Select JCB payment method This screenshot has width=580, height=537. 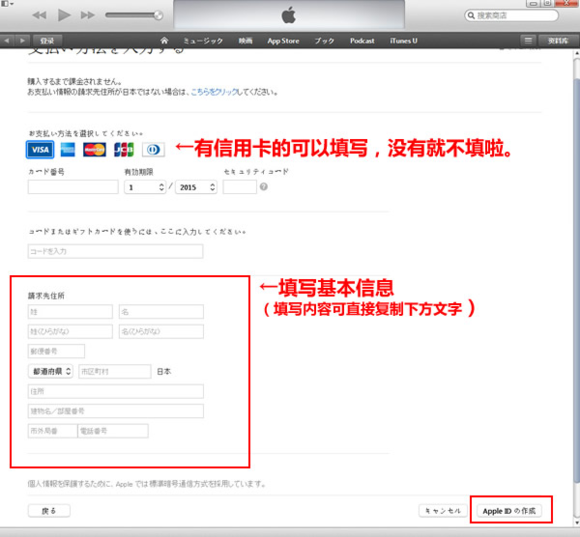click(124, 149)
